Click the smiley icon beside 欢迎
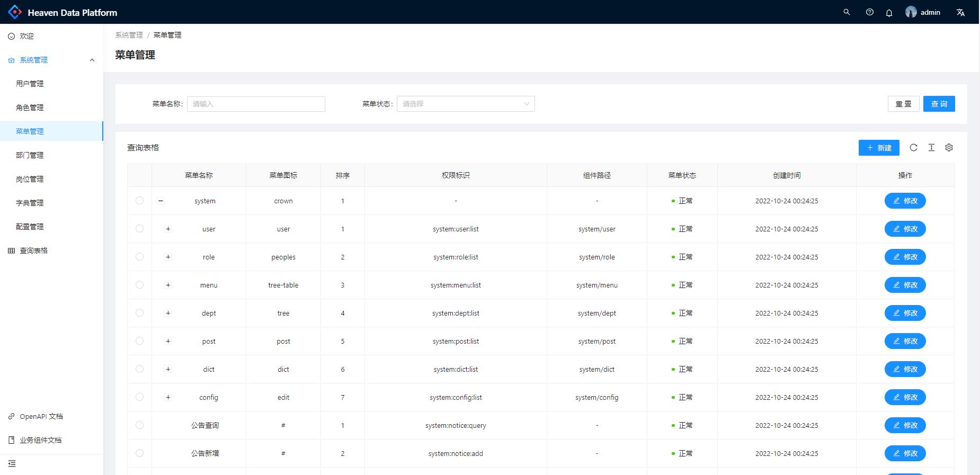 click(11, 37)
